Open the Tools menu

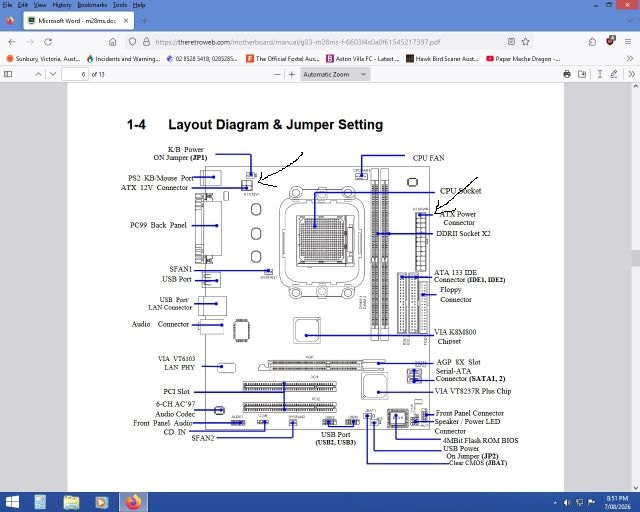tap(120, 5)
